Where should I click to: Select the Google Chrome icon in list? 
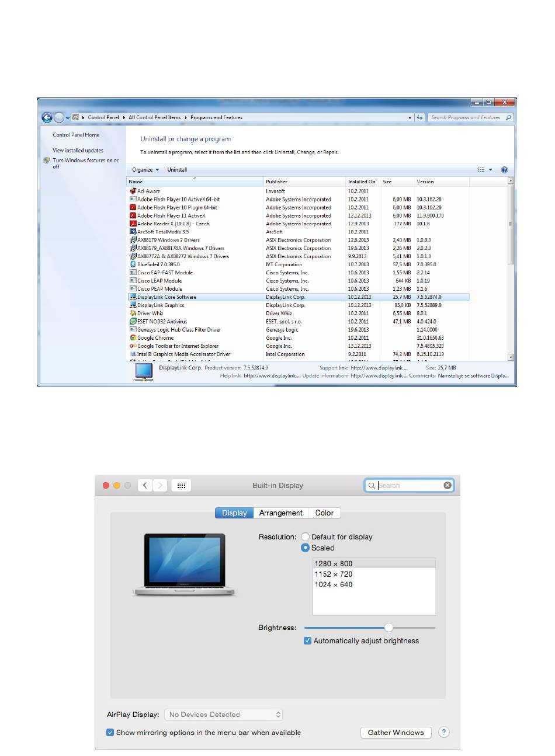(133, 338)
